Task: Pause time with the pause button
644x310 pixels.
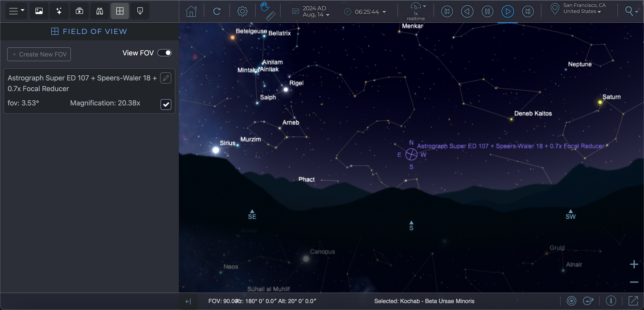Action: tap(487, 12)
